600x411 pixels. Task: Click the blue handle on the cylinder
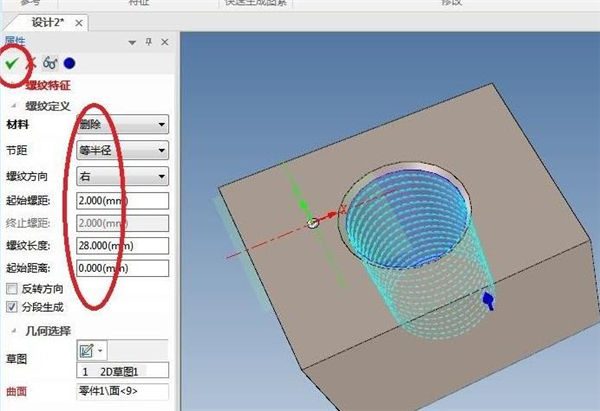pyautogui.click(x=488, y=300)
